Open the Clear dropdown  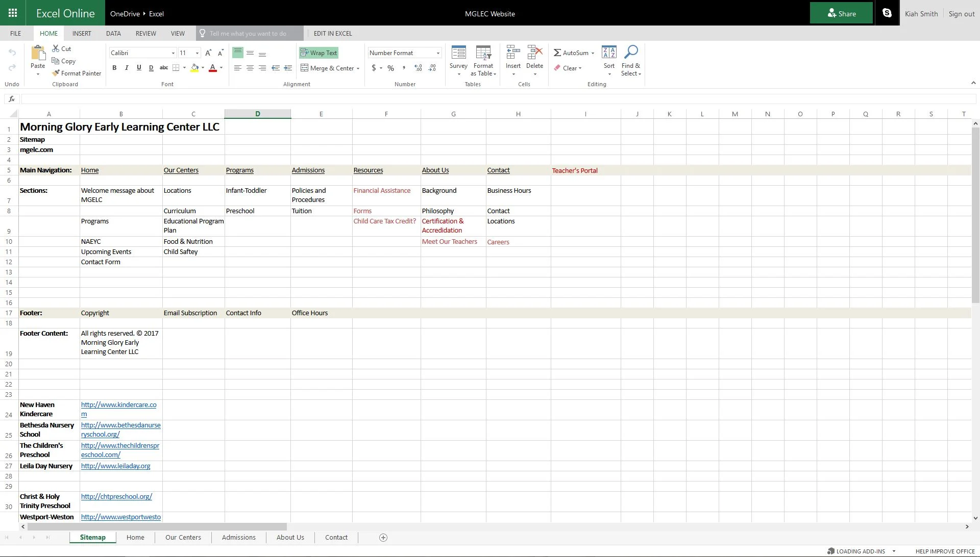tap(568, 68)
